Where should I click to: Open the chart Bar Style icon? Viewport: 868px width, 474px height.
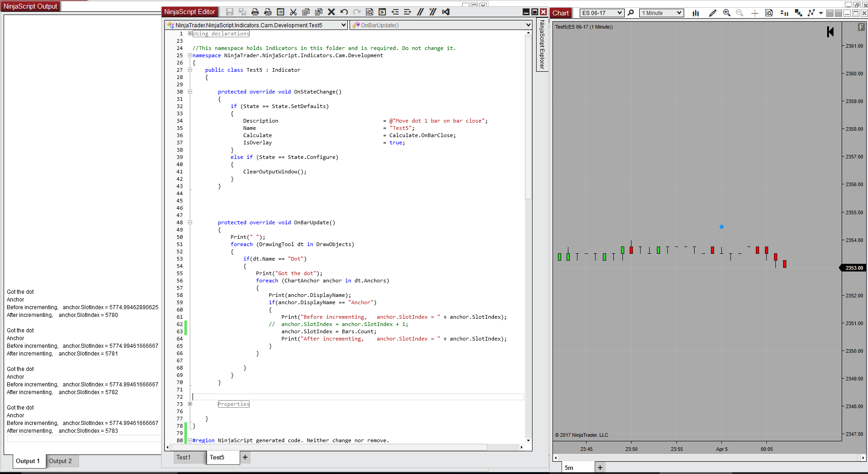pyautogui.click(x=695, y=13)
